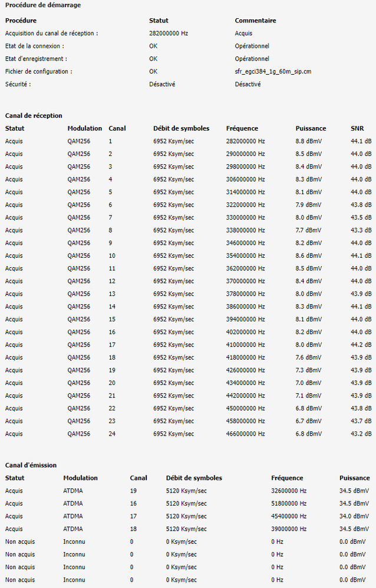The height and width of the screenshot is (588, 376).
Task: Click 'Fichier de configuration :' label
Action: click(38, 71)
